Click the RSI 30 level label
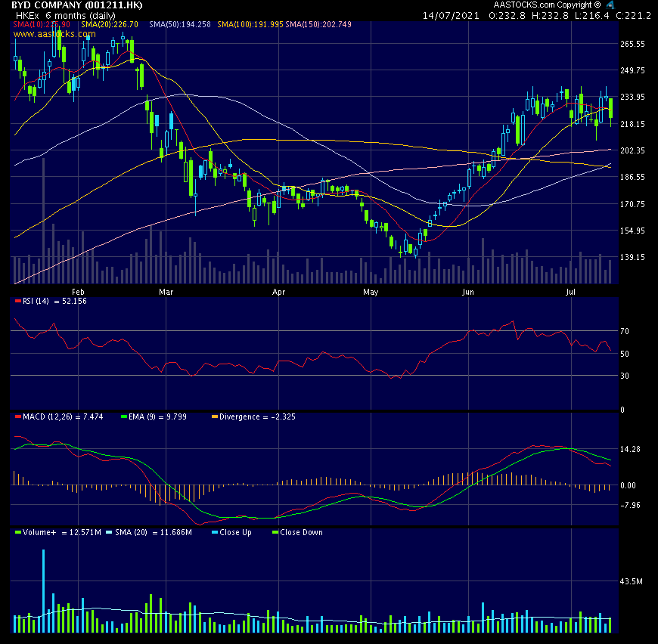 click(625, 376)
